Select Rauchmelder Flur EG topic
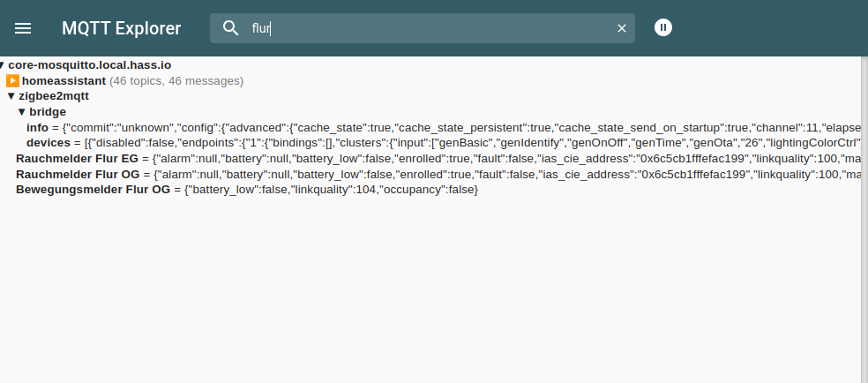Viewport: 868px width, 383px height. coord(78,159)
